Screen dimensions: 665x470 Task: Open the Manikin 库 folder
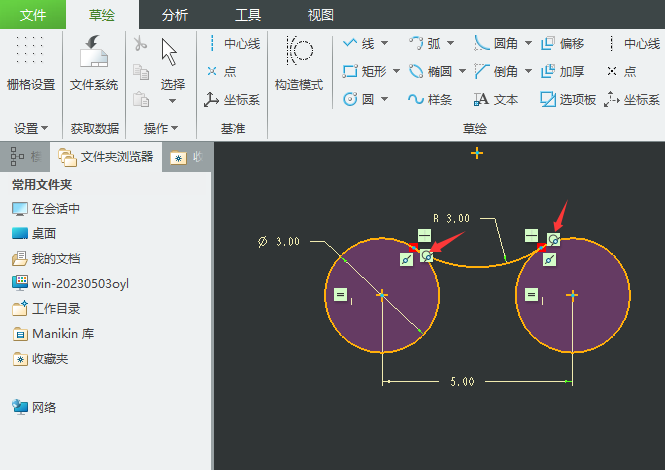53,334
